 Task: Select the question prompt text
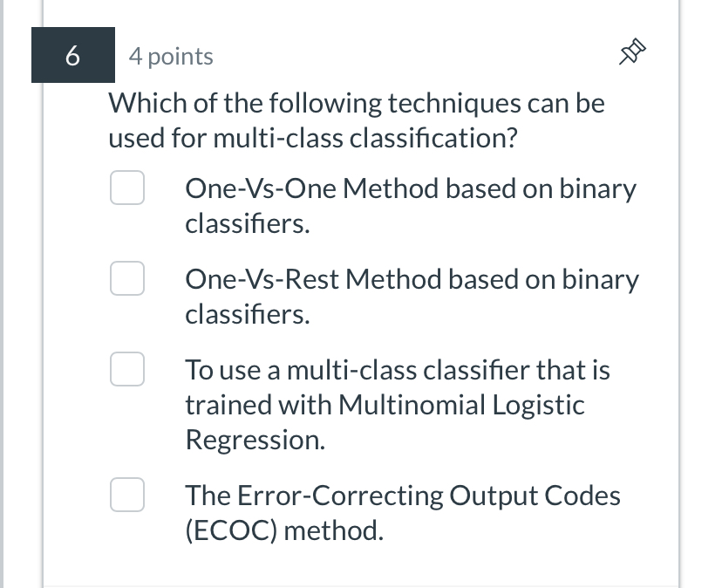[x=356, y=120]
